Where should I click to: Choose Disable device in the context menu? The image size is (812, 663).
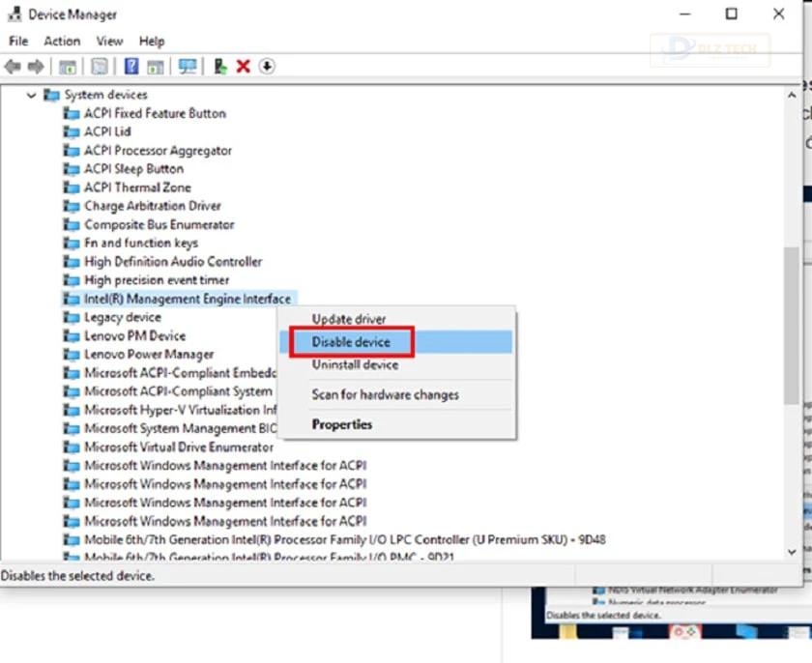(x=396, y=342)
